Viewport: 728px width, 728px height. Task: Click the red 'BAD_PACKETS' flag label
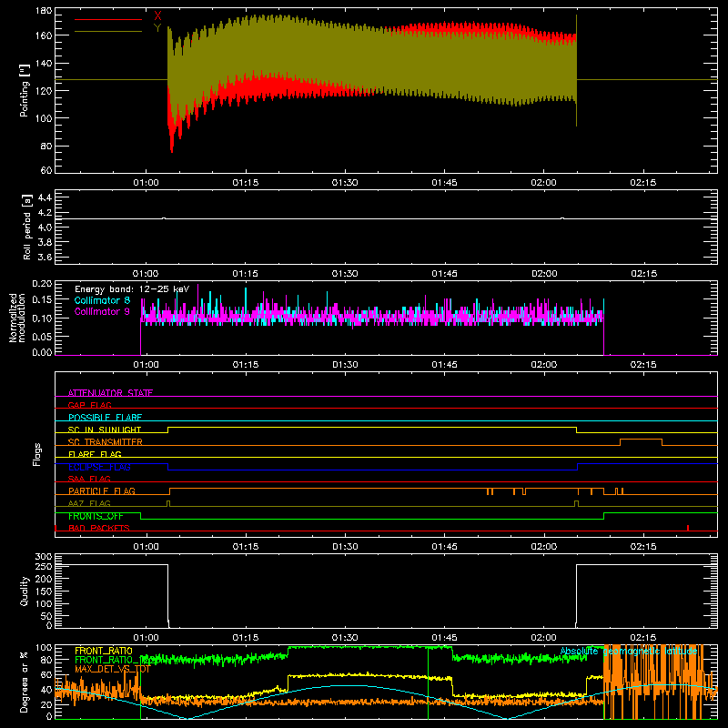[x=99, y=528]
